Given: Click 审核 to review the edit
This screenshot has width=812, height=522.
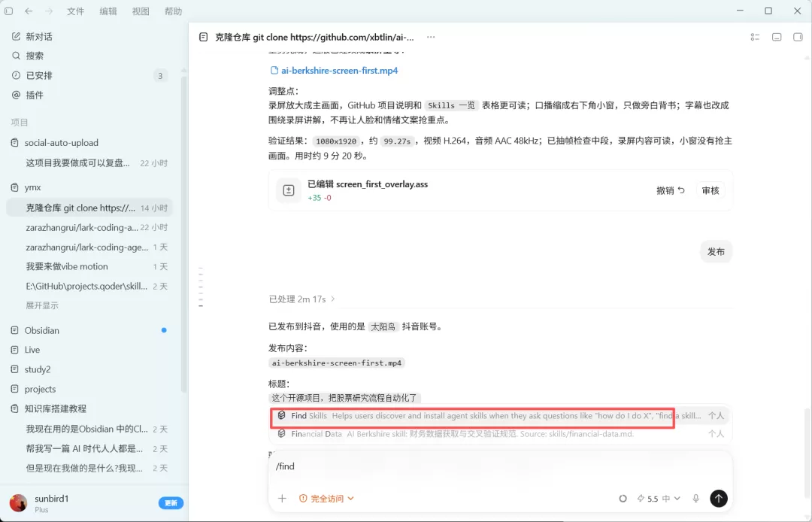Looking at the screenshot, I should [710, 190].
